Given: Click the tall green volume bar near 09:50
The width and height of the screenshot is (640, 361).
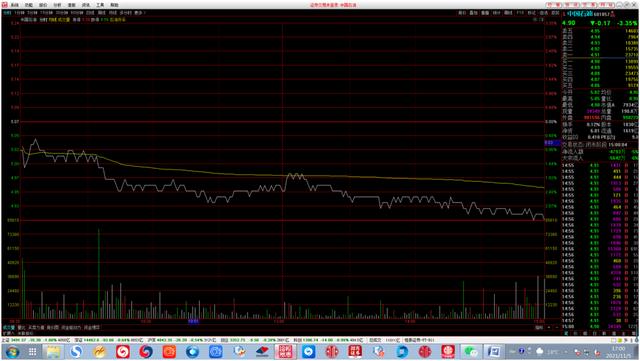Looking at the screenshot, I should [98, 274].
